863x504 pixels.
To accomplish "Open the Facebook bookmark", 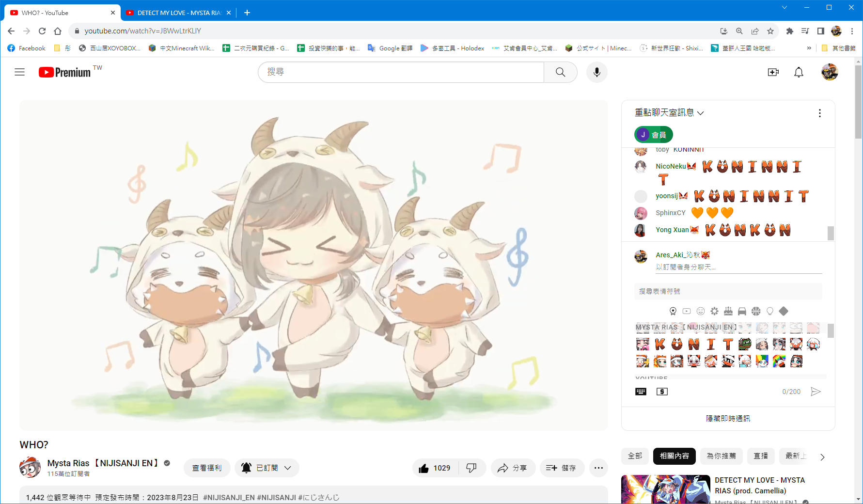I will coord(26,48).
